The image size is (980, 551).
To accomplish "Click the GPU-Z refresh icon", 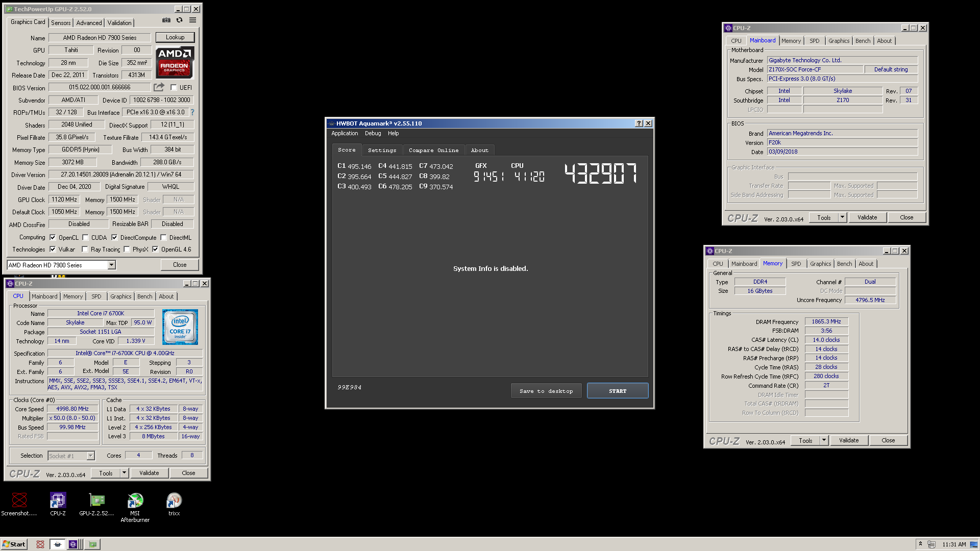I will point(179,20).
